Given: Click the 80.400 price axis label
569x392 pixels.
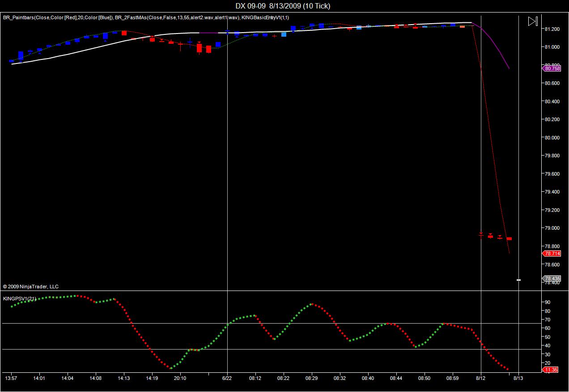Looking at the screenshot, I should (x=552, y=101).
